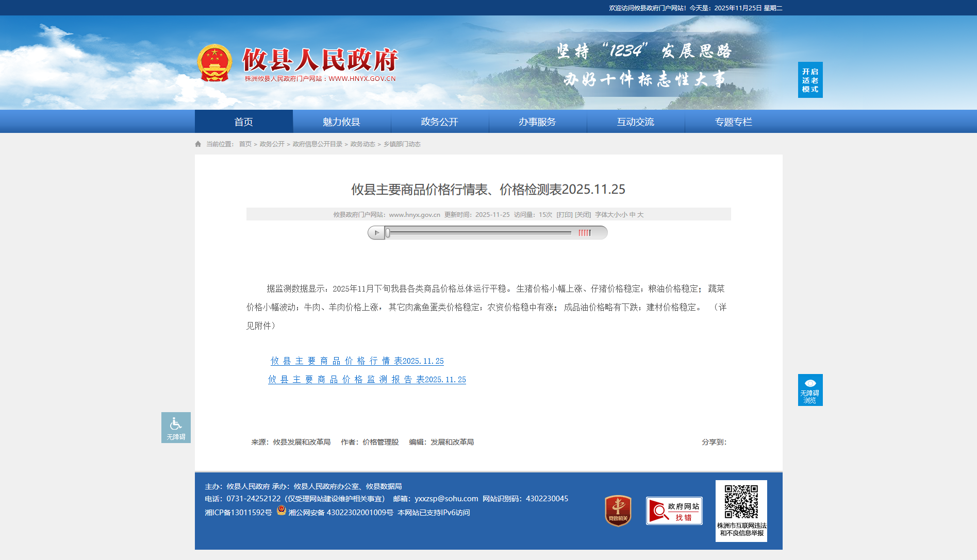Image resolution: width=977 pixels, height=560 pixels.
Task: Click the audio player play button
Action: (376, 233)
